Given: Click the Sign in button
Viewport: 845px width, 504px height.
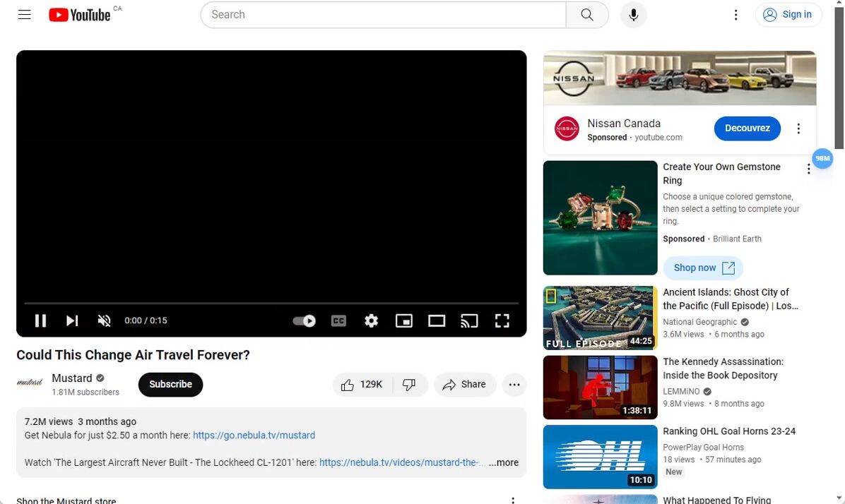Looking at the screenshot, I should click(788, 15).
